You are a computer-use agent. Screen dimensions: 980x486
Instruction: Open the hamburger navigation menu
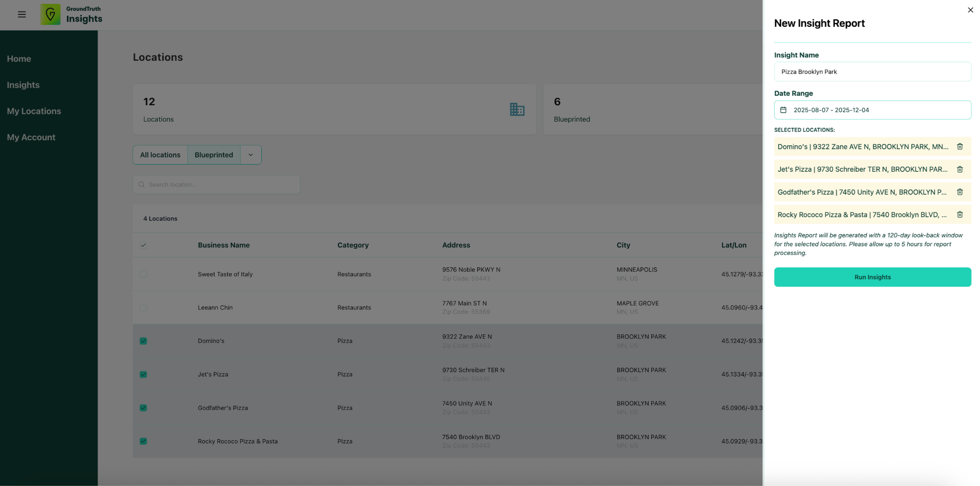(22, 14)
